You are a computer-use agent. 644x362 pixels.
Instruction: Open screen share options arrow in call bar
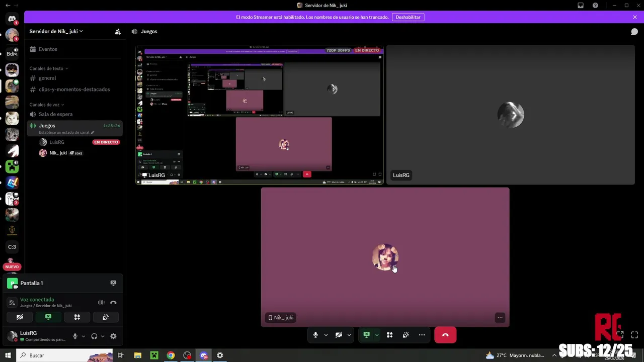(377, 335)
